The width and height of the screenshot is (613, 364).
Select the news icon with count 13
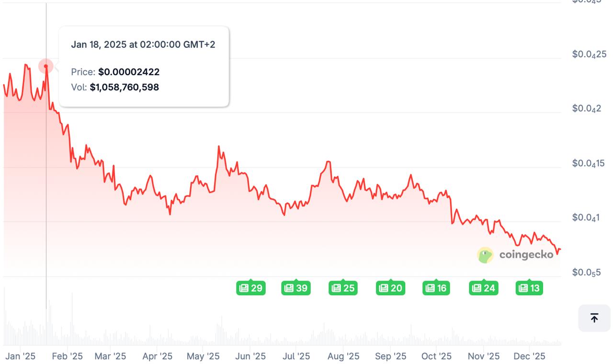pos(529,288)
